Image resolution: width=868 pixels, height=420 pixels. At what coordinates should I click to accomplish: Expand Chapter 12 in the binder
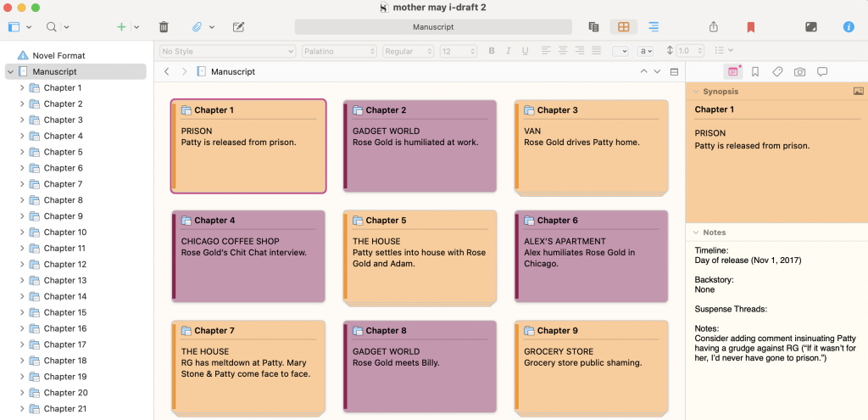pos(22,264)
